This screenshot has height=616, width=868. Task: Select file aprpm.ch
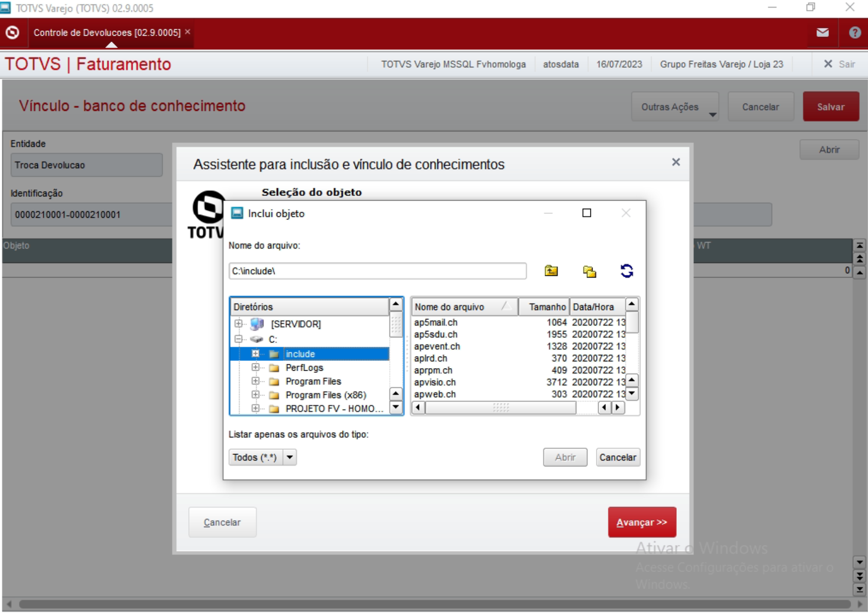click(x=433, y=370)
